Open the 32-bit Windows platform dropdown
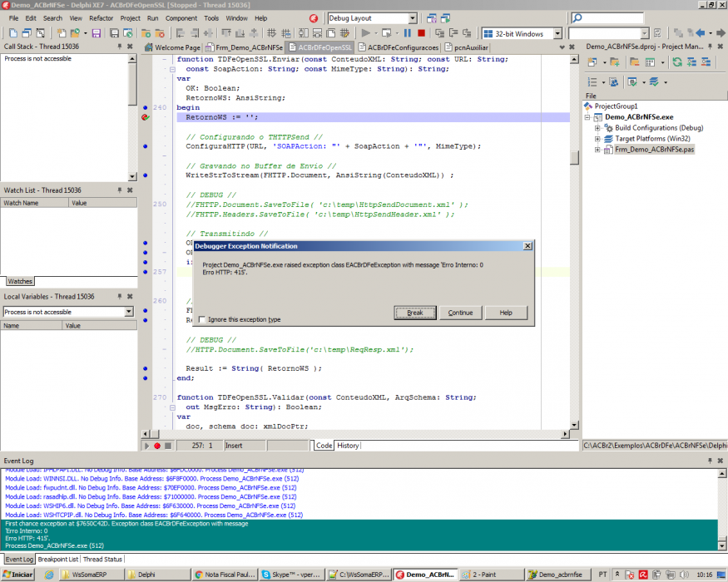Viewport: 728px width, 582px height. [x=557, y=33]
